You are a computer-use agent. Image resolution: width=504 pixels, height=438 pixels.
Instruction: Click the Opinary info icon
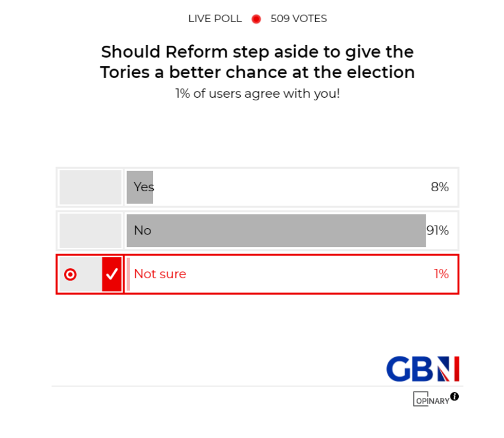pos(455,396)
